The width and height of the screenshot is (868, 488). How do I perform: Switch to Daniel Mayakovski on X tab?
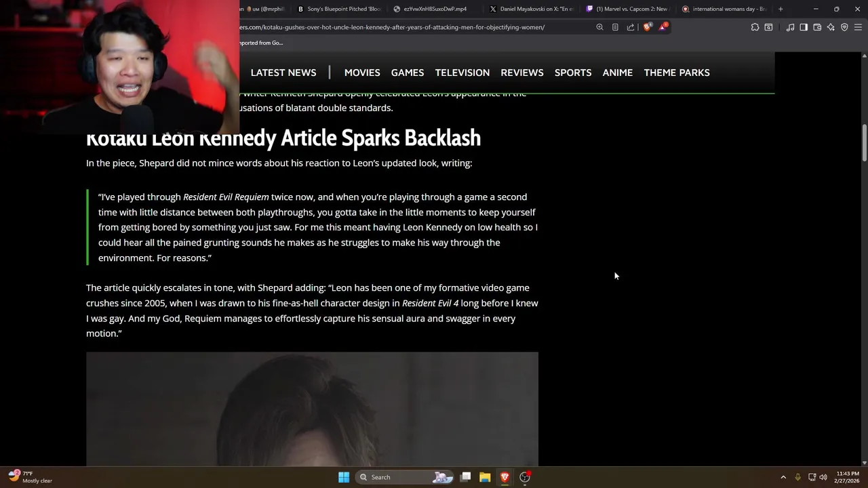click(532, 9)
